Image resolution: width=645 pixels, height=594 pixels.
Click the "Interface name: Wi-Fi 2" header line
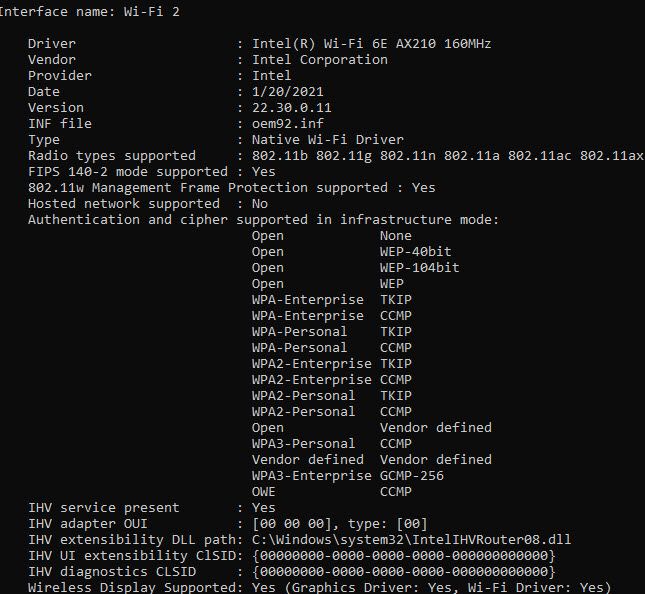coord(90,11)
